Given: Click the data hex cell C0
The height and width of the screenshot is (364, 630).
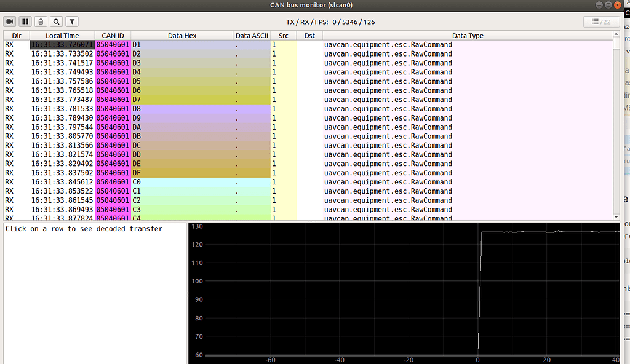Looking at the screenshot, I should tap(182, 182).
